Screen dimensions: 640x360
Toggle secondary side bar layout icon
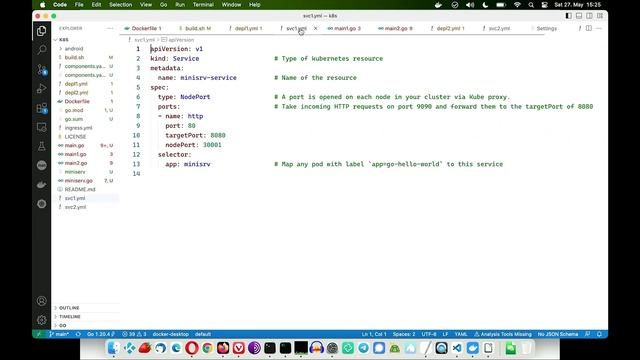(589, 16)
